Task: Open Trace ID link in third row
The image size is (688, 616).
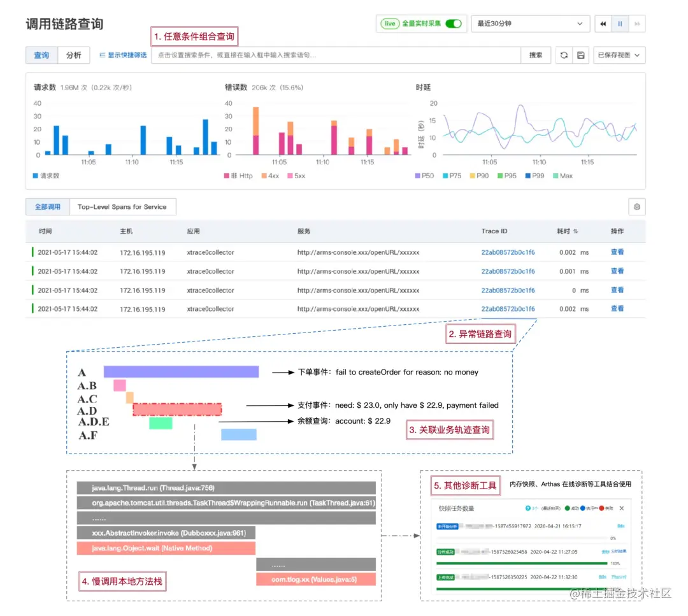Action: (508, 290)
